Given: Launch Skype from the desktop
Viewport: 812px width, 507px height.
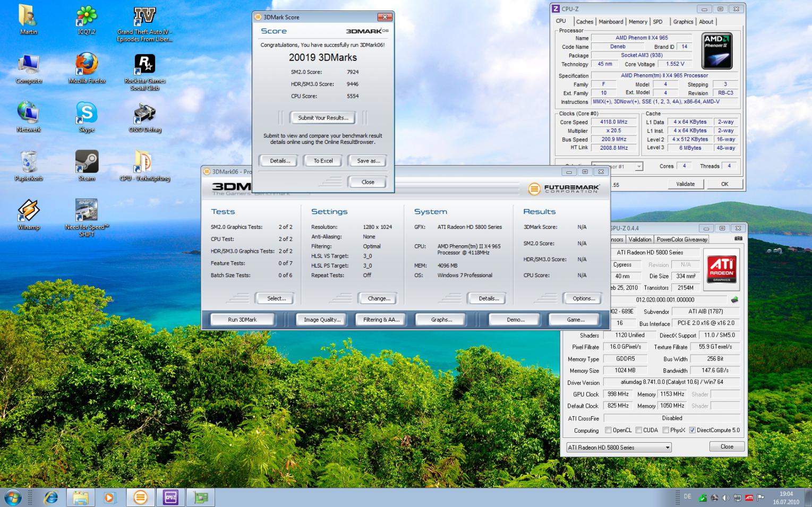Looking at the screenshot, I should click(87, 117).
